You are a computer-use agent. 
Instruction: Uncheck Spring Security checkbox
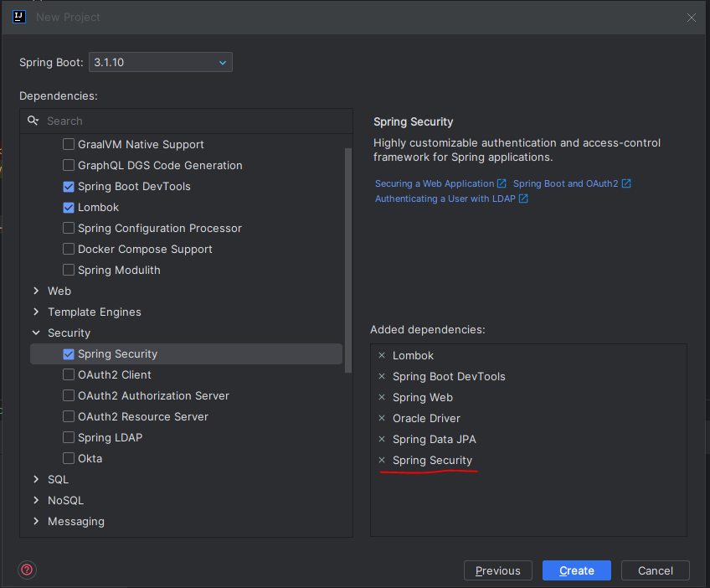click(x=69, y=353)
